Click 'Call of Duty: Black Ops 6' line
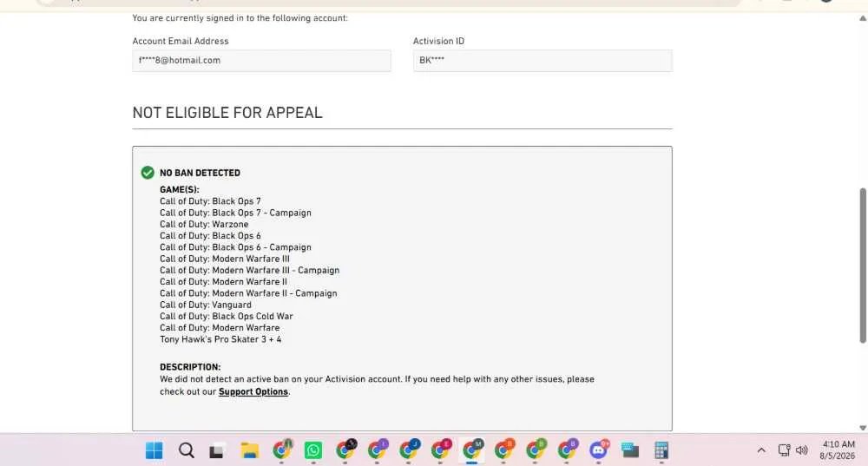Screen dimensions: 868x466 click(210, 236)
